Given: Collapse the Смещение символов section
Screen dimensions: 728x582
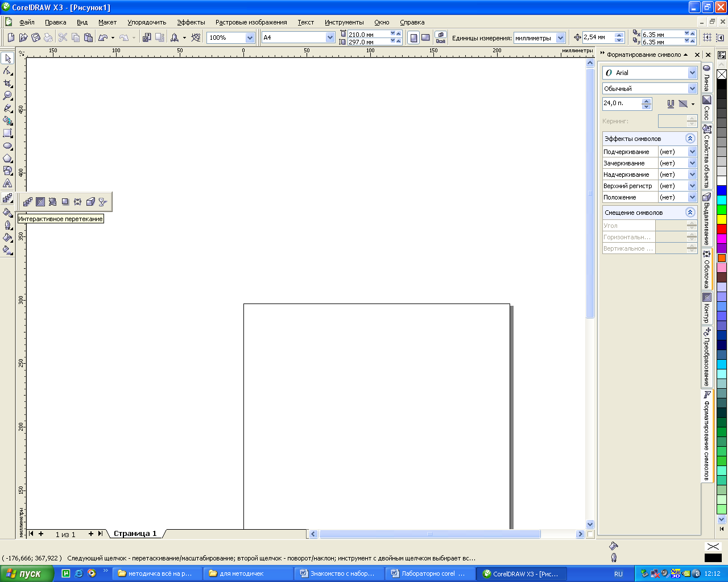Looking at the screenshot, I should (690, 213).
